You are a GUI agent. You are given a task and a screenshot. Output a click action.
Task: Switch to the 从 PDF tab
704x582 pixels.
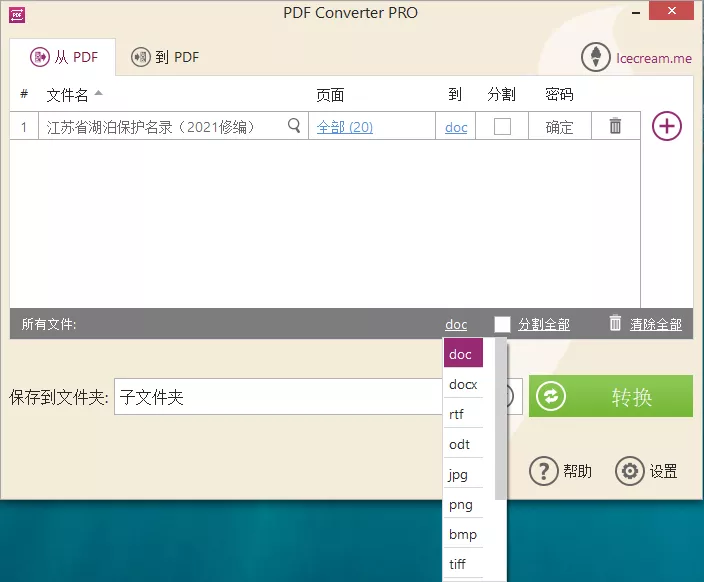63,57
